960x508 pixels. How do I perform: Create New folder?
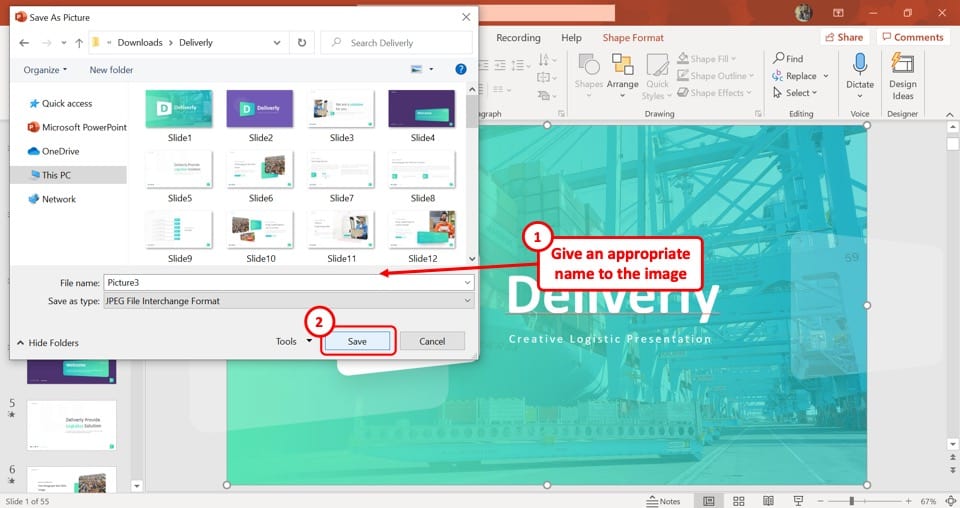pos(111,70)
